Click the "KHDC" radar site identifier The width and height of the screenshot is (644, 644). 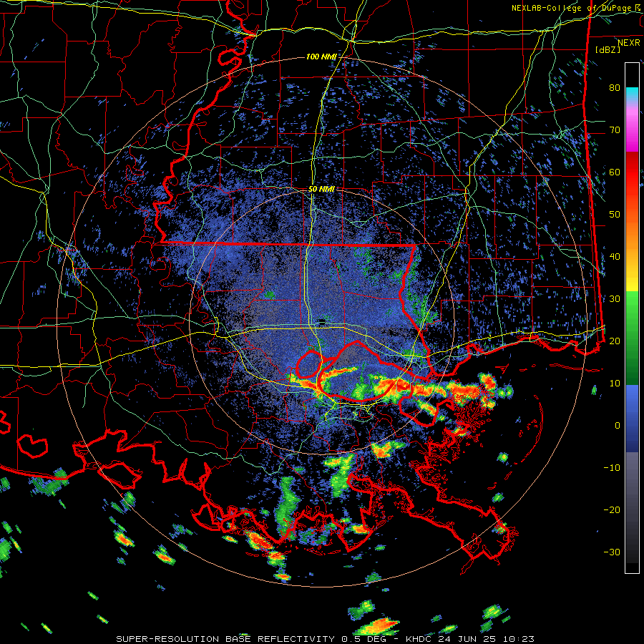[419, 639]
